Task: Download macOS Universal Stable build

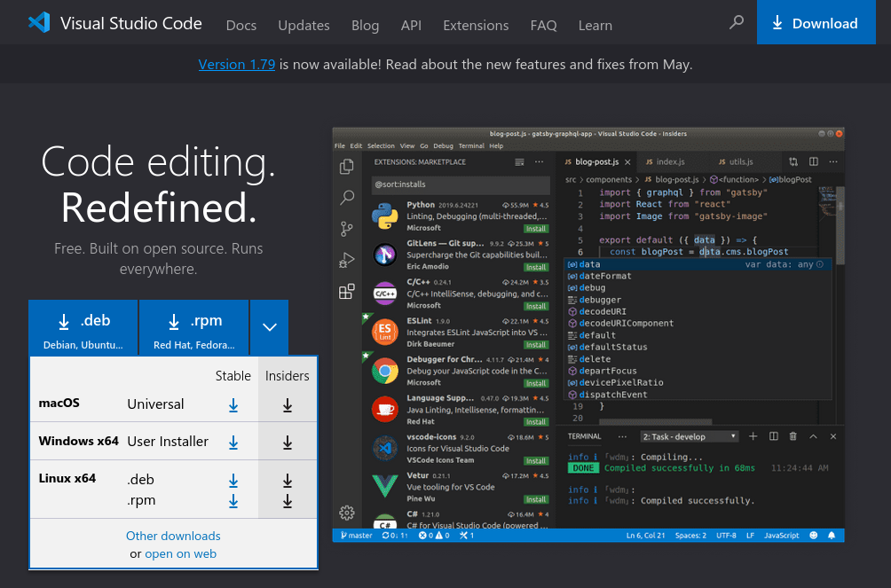Action: click(233, 405)
